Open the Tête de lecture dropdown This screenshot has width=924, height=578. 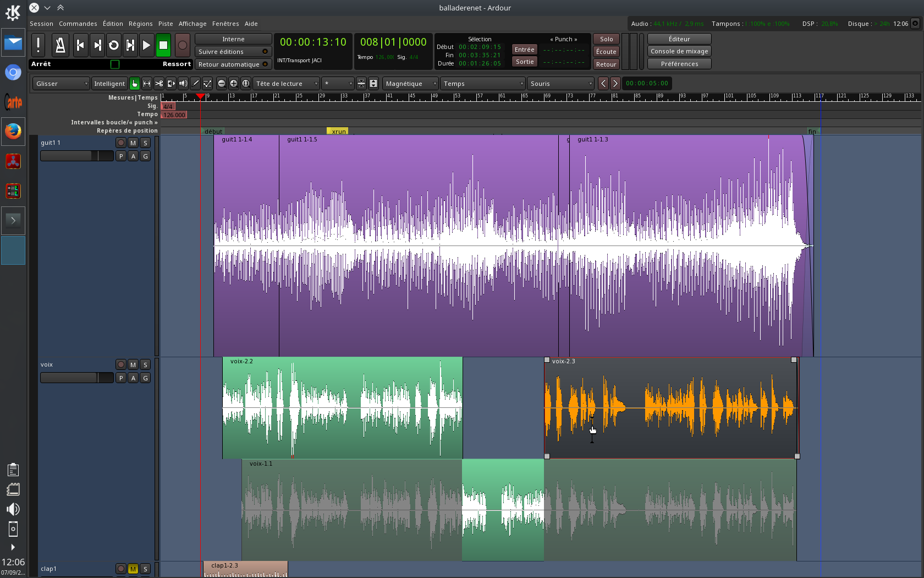(x=286, y=84)
